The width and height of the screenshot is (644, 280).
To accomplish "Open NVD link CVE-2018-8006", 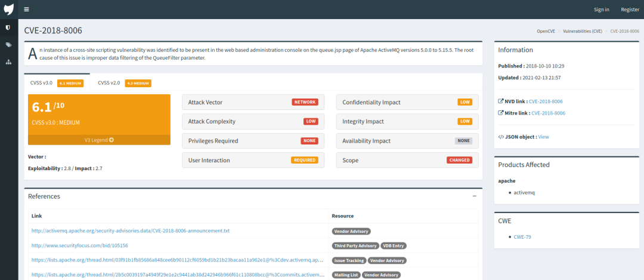I will click(546, 101).
